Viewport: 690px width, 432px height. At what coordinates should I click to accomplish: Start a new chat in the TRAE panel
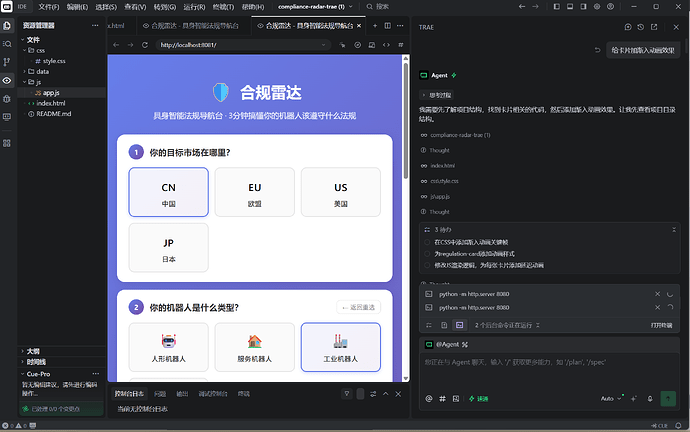628,27
